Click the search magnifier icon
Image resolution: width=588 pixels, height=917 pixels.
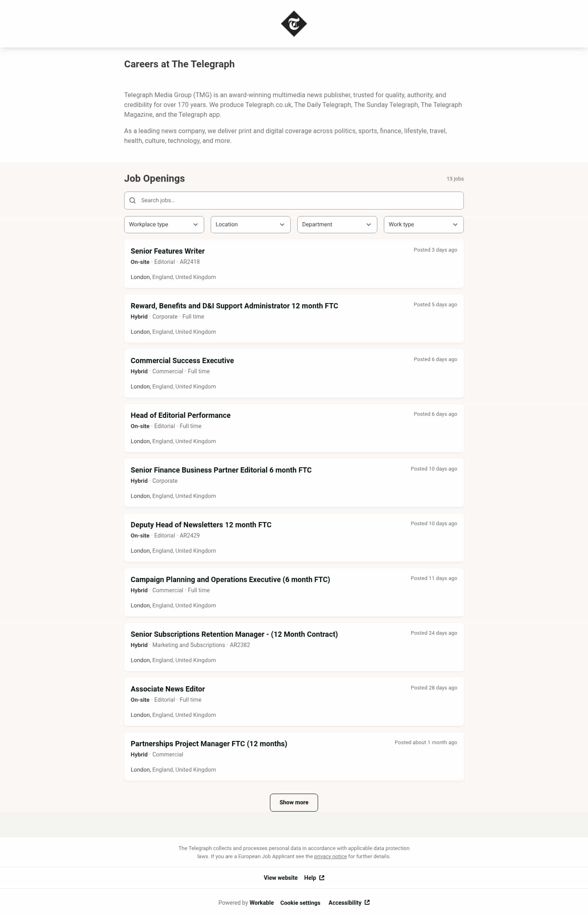(x=132, y=201)
